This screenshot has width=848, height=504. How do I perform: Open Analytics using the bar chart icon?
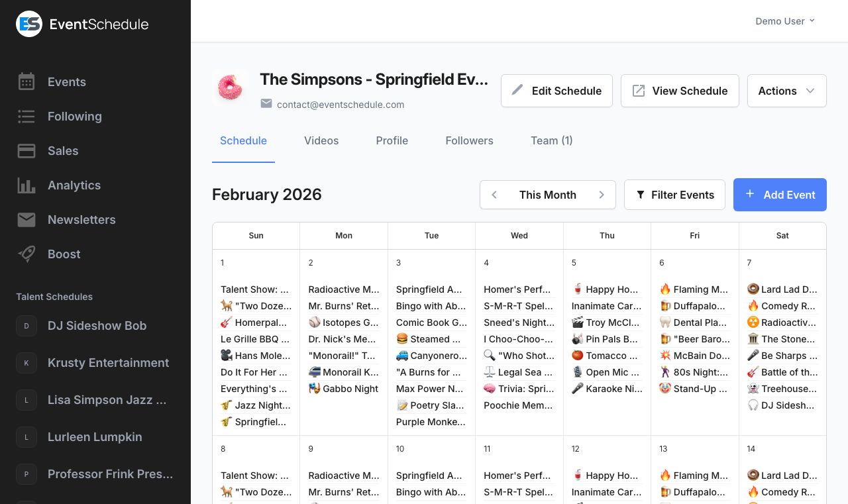(x=26, y=185)
